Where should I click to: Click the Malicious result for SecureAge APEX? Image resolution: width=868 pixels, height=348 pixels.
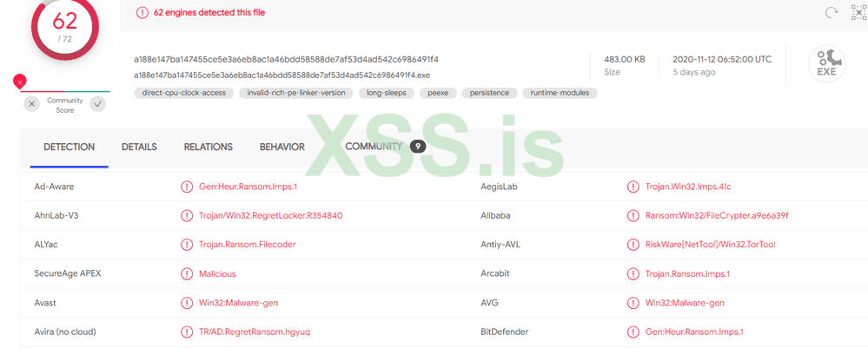tap(217, 273)
